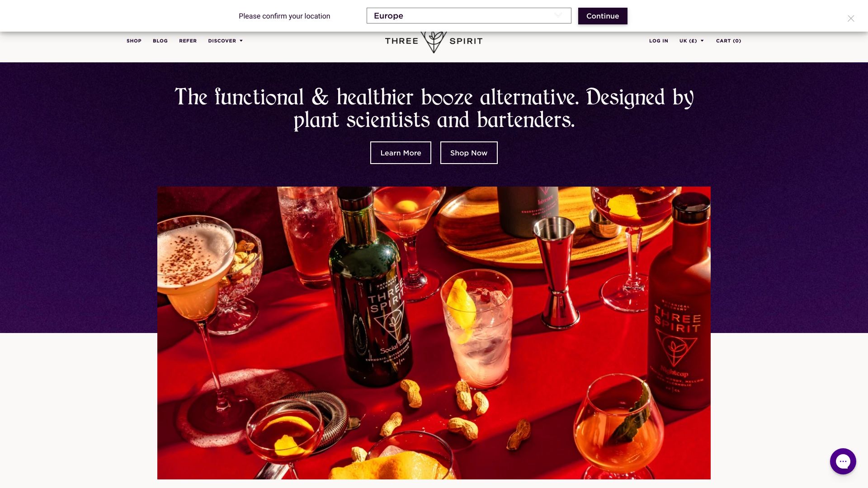
Task: Click the Log In link
Action: pyautogui.click(x=658, y=41)
